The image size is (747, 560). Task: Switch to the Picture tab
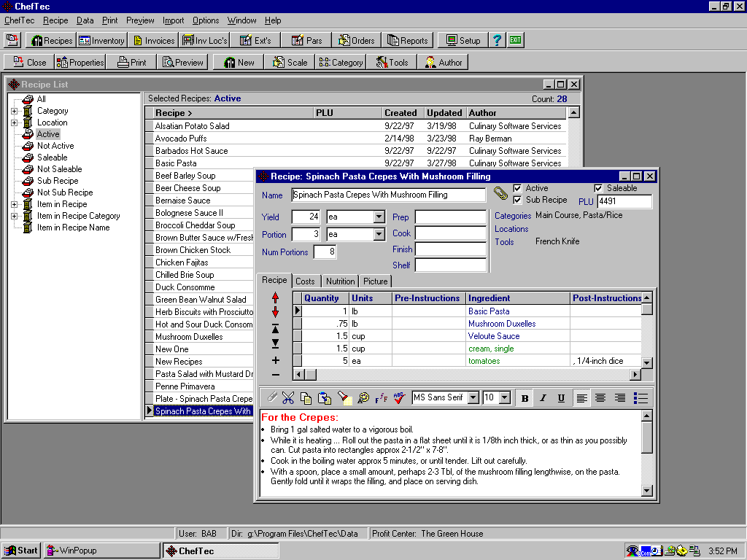pyautogui.click(x=376, y=281)
